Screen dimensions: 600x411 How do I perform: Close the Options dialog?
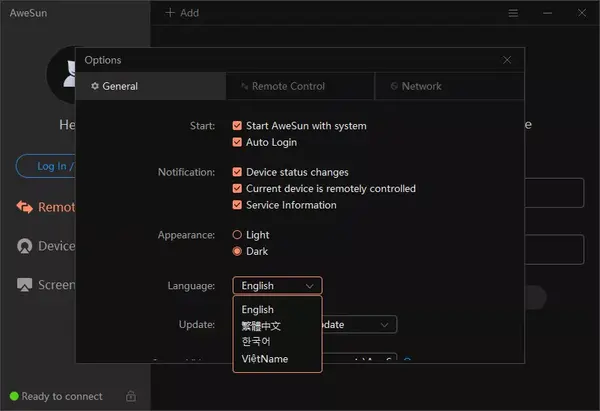[x=507, y=60]
